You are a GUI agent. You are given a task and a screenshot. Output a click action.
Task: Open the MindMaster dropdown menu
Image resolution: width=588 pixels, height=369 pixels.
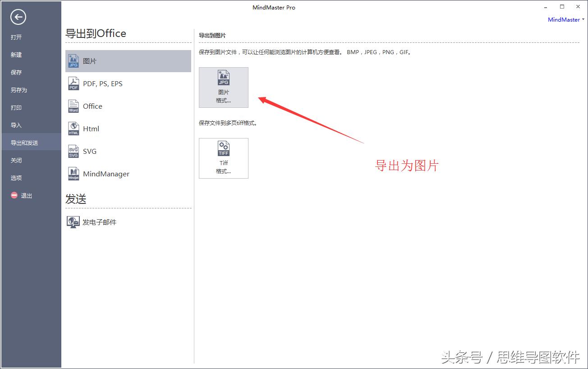tap(564, 19)
